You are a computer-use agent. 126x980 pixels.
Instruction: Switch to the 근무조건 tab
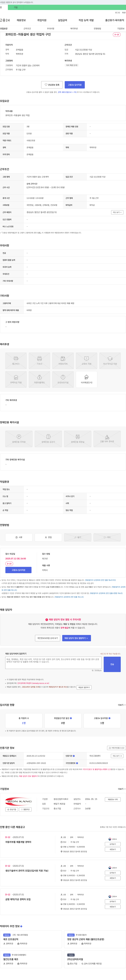[27, 29]
